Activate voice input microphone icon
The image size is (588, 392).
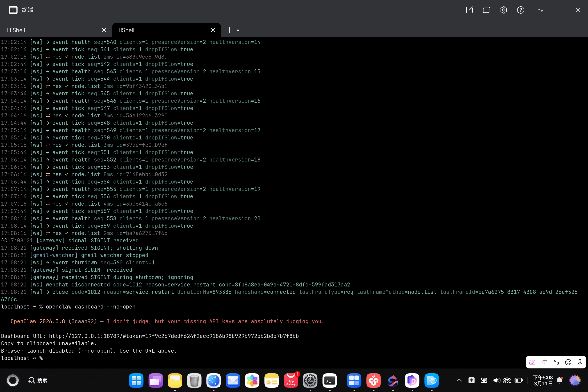[580, 362]
